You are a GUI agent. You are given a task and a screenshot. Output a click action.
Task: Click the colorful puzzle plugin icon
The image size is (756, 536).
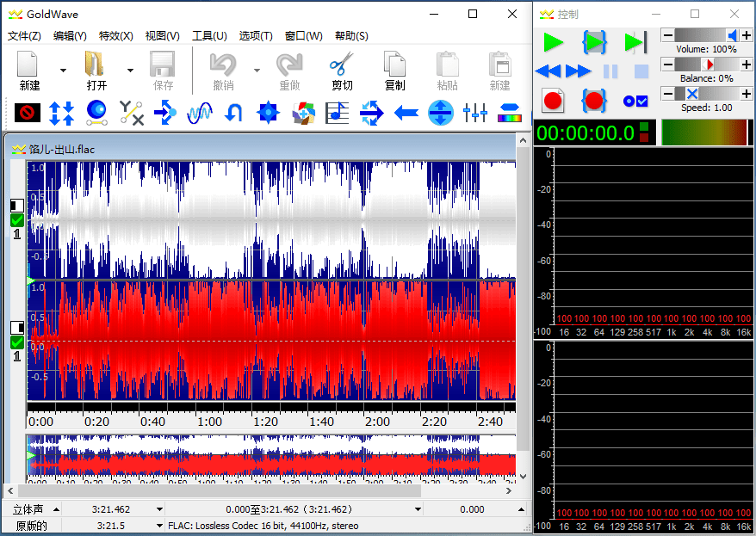[x=303, y=114]
